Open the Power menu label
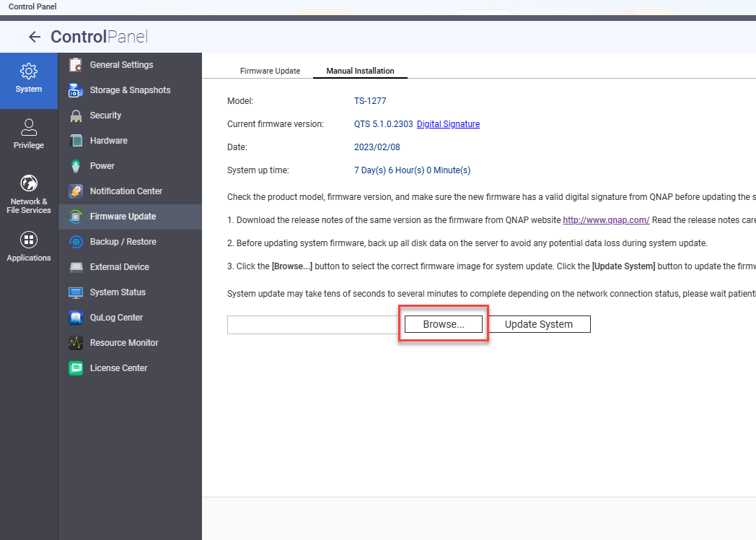This screenshot has width=756, height=540. (x=102, y=166)
